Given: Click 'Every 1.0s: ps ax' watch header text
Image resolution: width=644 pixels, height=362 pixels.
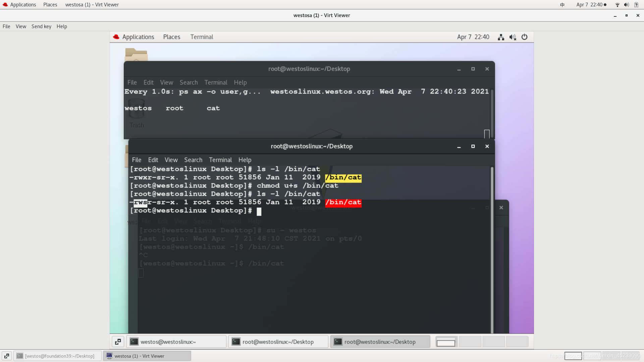Looking at the screenshot, I should (193, 92).
